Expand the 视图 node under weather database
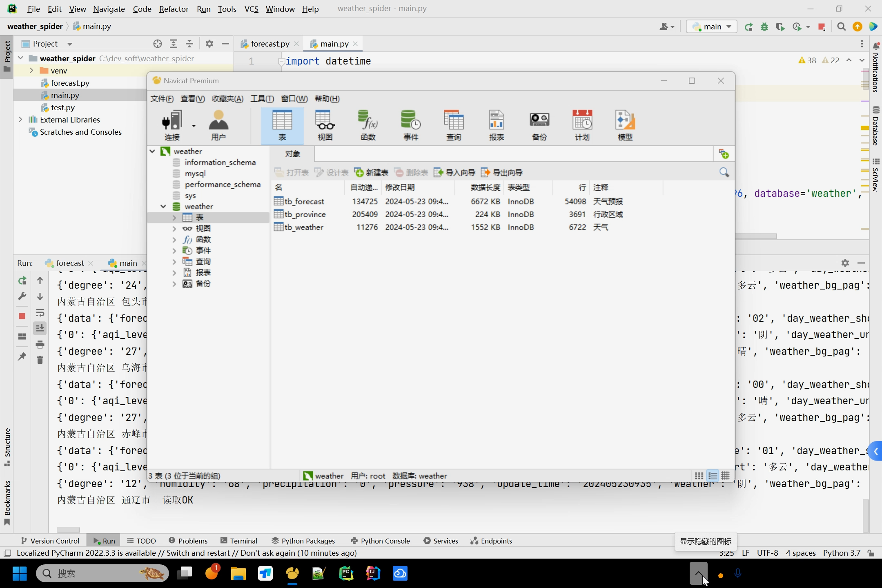 pos(174,229)
